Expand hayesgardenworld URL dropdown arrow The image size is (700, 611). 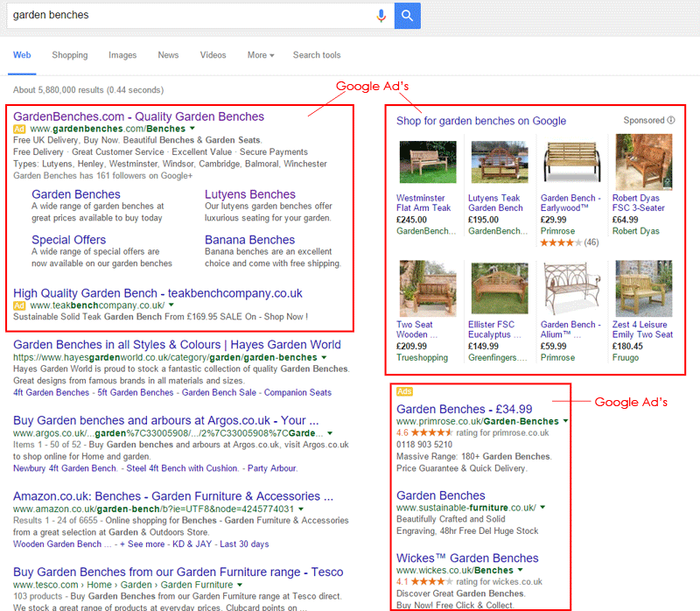click(324, 357)
